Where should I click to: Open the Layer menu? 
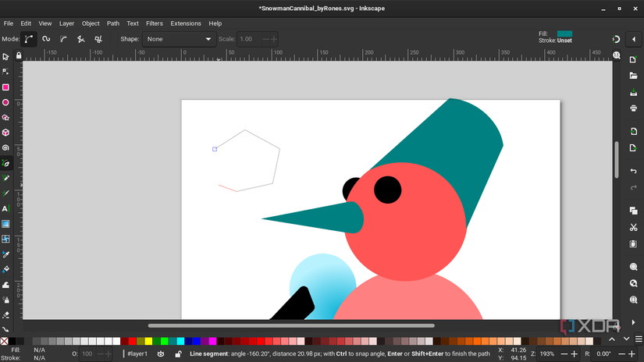tap(66, 23)
